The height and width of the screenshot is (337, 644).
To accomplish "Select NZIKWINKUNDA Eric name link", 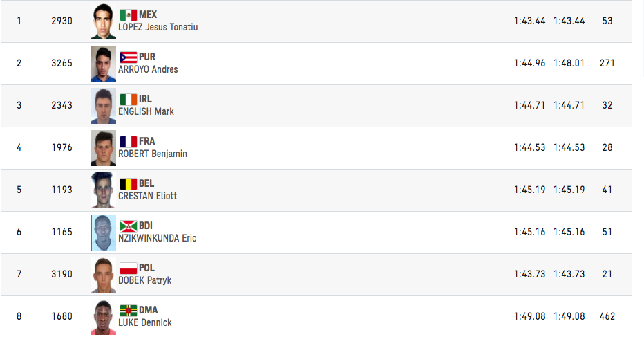I will pyautogui.click(x=158, y=238).
